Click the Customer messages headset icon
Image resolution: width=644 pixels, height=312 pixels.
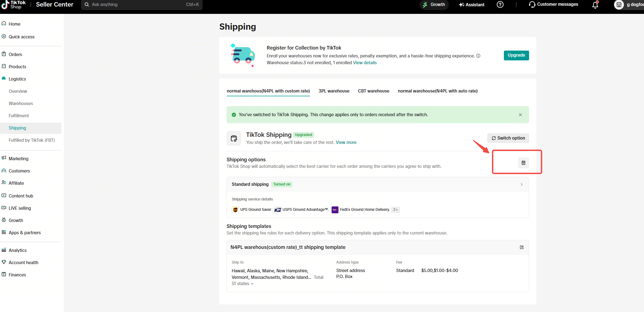click(532, 5)
